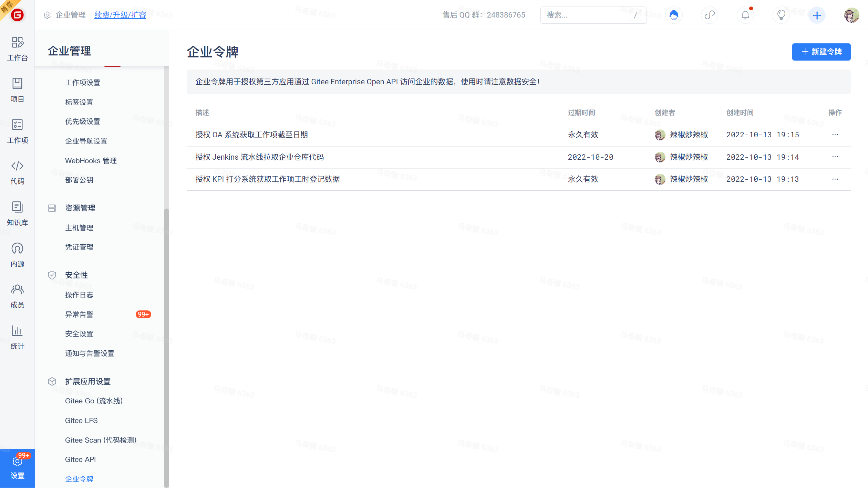Screen dimensions: 868x488
Task: Select Gitee LFS in the sidebar
Action: pyautogui.click(x=81, y=421)
